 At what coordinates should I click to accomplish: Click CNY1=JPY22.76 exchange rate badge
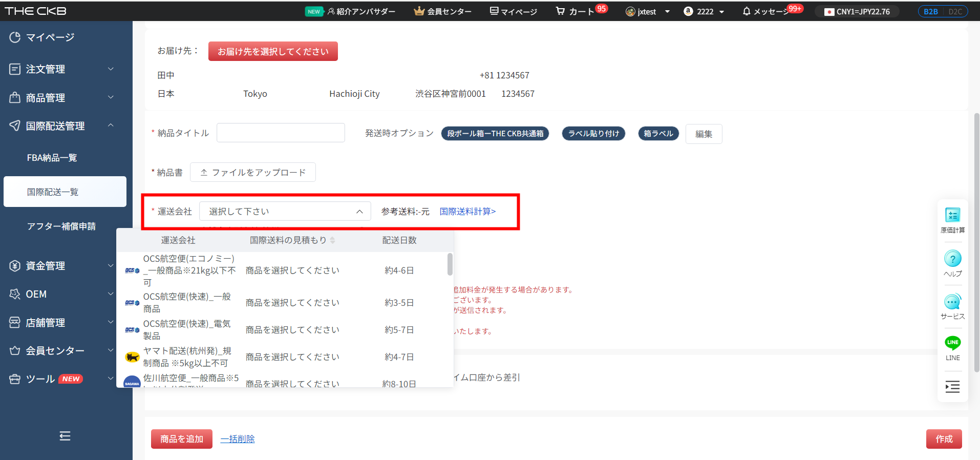tap(857, 11)
